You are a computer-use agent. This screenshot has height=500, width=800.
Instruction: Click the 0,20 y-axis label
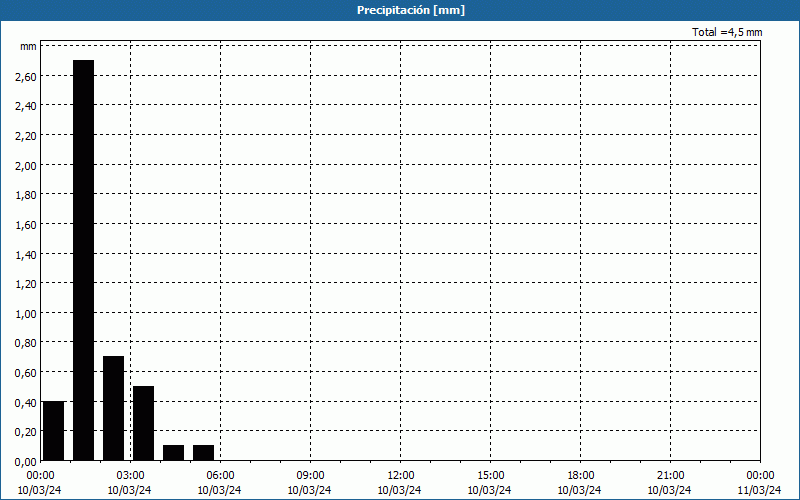[x=26, y=432]
